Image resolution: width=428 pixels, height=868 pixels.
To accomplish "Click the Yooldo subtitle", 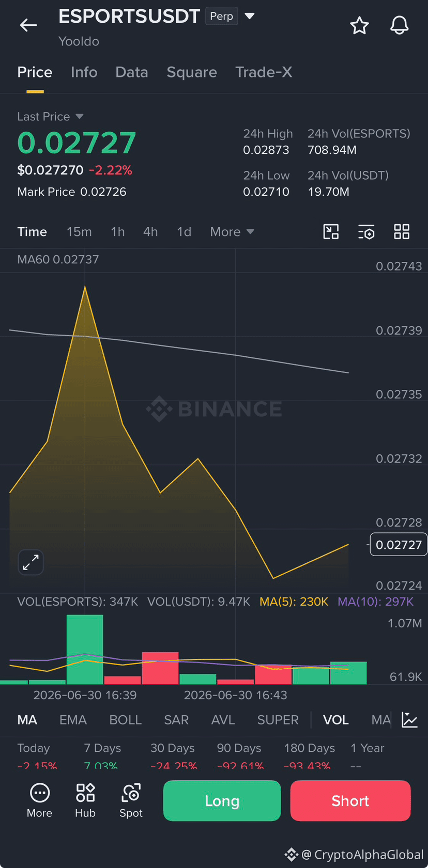I will (79, 41).
